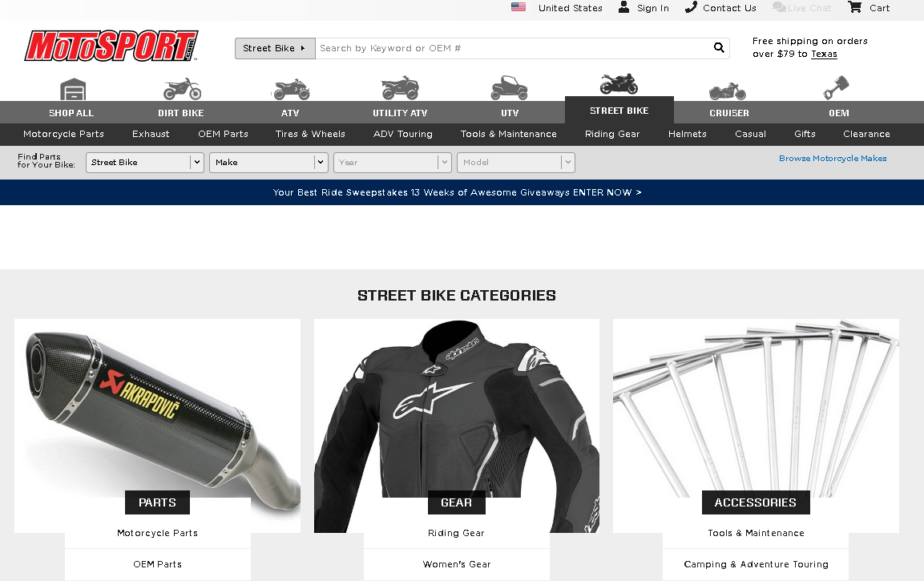Screen dimensions: 924x581
Task: Expand the Street Bike search category dropdown
Action: pos(275,48)
